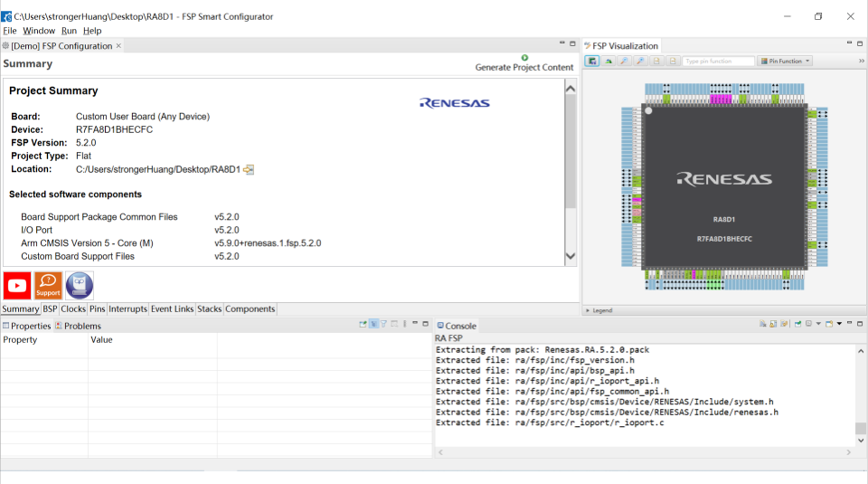Minimize the FSP Visualization view
The height and width of the screenshot is (484, 868).
coord(849,43)
